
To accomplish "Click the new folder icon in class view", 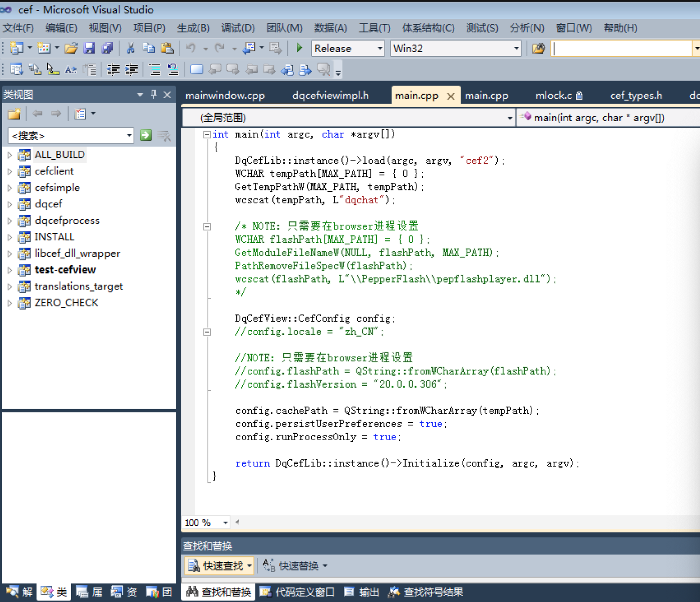I will pos(14,114).
